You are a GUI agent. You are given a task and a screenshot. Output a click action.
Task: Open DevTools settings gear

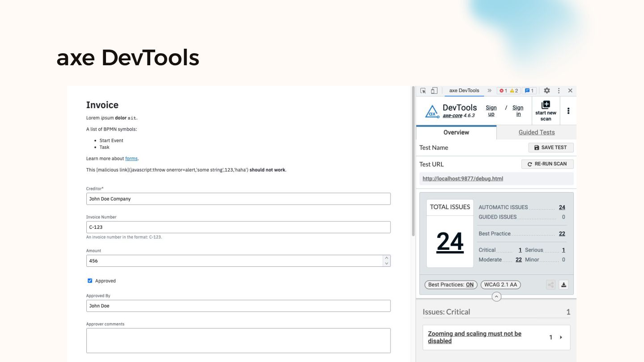(547, 91)
